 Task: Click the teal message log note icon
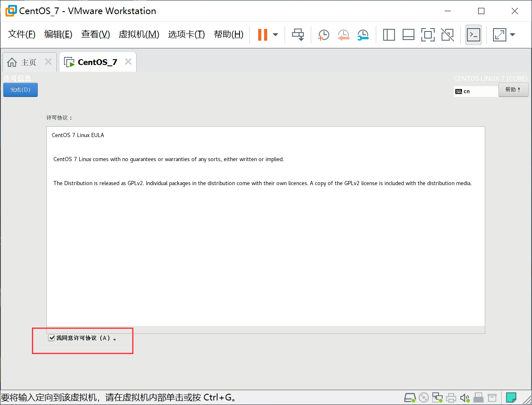point(511,398)
